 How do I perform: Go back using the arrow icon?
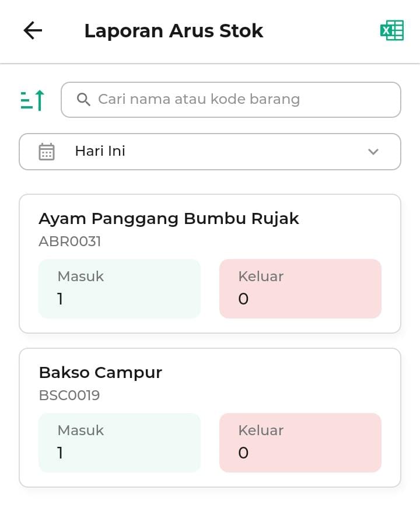[x=33, y=31]
